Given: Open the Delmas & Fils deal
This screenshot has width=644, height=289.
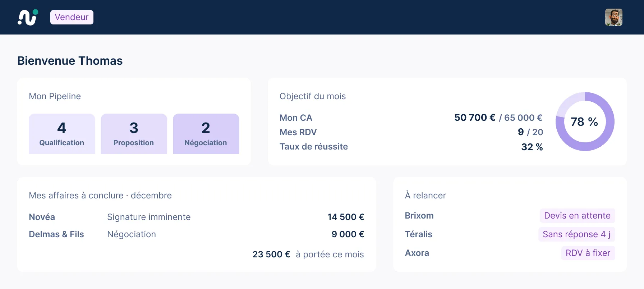Looking at the screenshot, I should [197, 234].
